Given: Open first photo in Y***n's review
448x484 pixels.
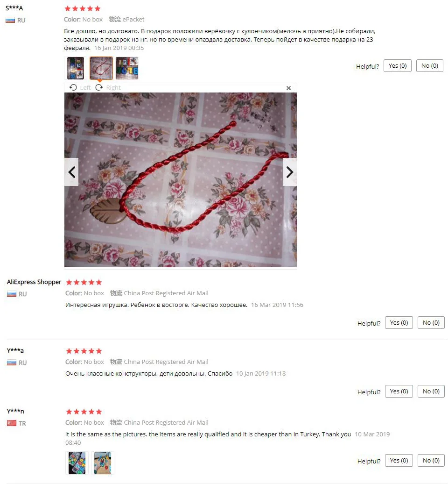Looking at the screenshot, I should (x=77, y=463).
